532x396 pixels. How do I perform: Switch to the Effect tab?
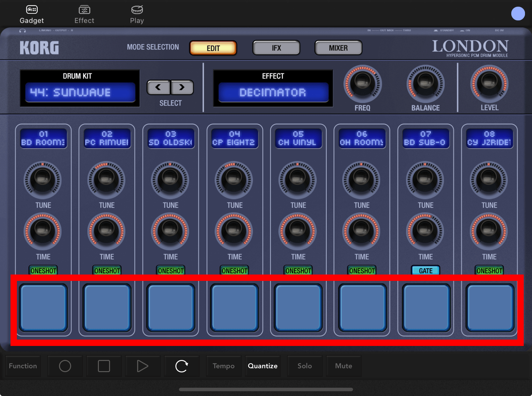pos(84,15)
